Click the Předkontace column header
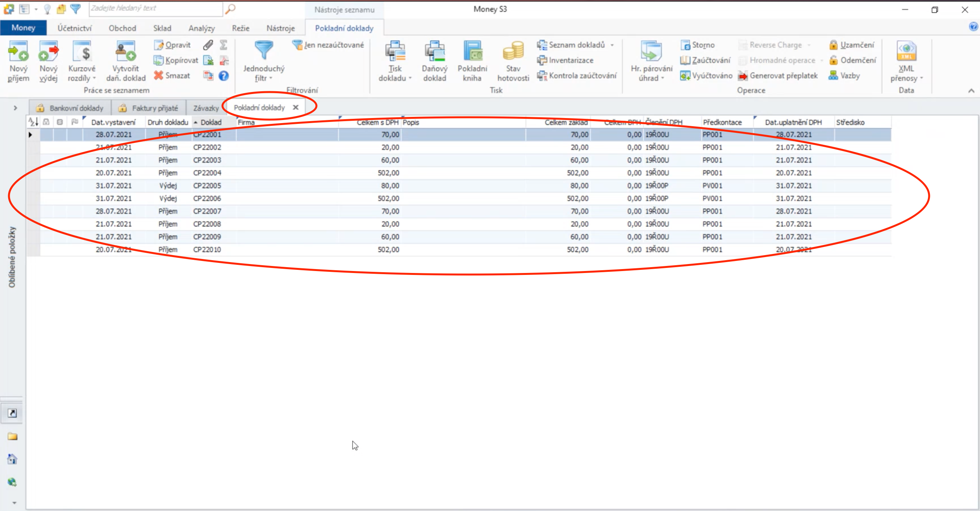980x511 pixels. coord(722,122)
